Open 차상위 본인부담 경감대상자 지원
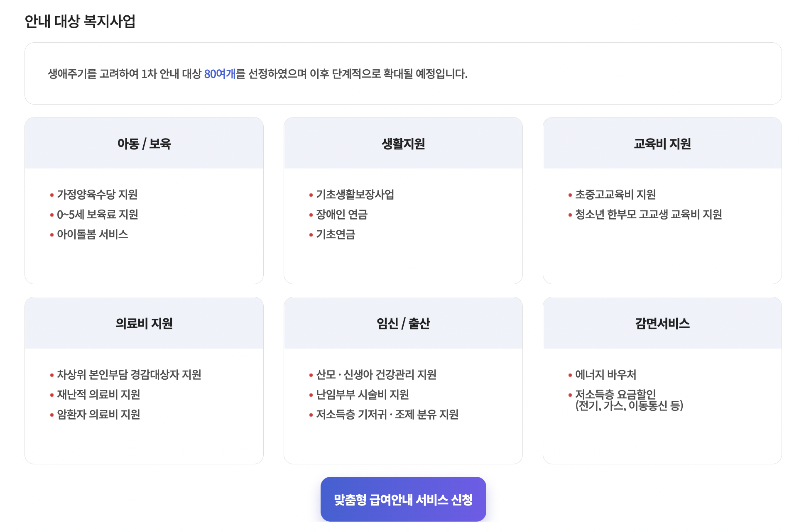Viewport: 799px width, 532px height. [129, 374]
